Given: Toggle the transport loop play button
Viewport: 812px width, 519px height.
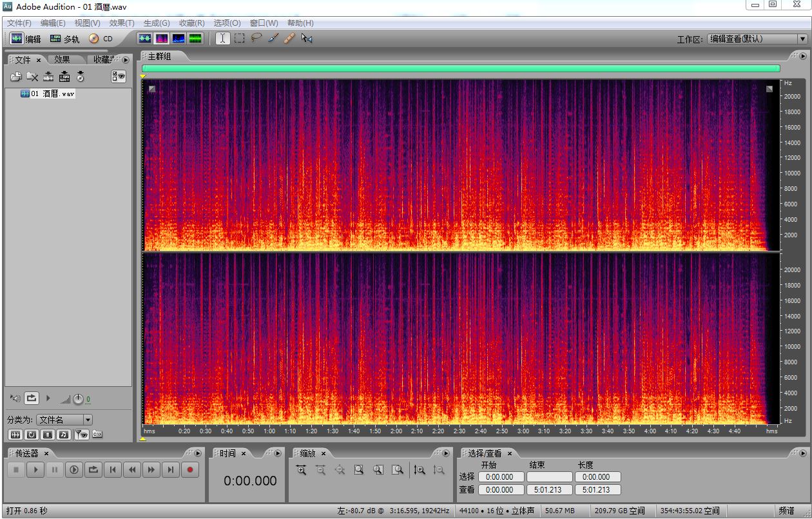Looking at the screenshot, I should [x=93, y=470].
